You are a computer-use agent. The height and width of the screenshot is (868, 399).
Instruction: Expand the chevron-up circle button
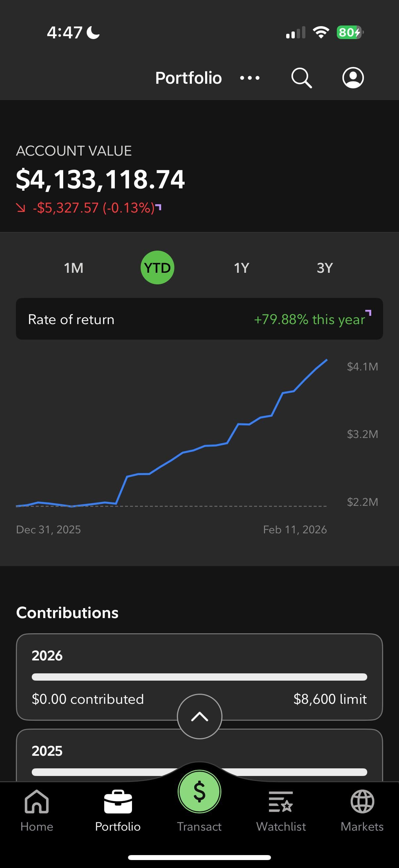click(x=199, y=716)
